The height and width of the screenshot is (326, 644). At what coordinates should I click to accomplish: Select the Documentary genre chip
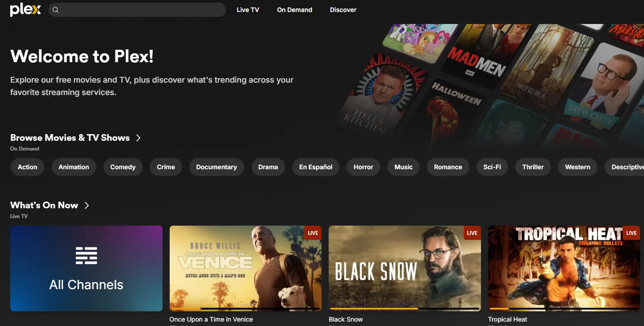[x=216, y=167]
